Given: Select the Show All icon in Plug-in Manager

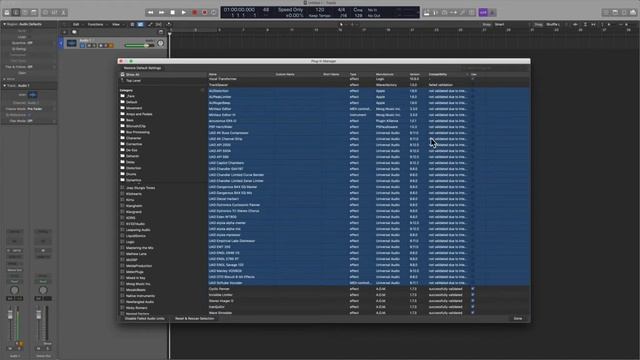Looking at the screenshot, I should pos(122,75).
